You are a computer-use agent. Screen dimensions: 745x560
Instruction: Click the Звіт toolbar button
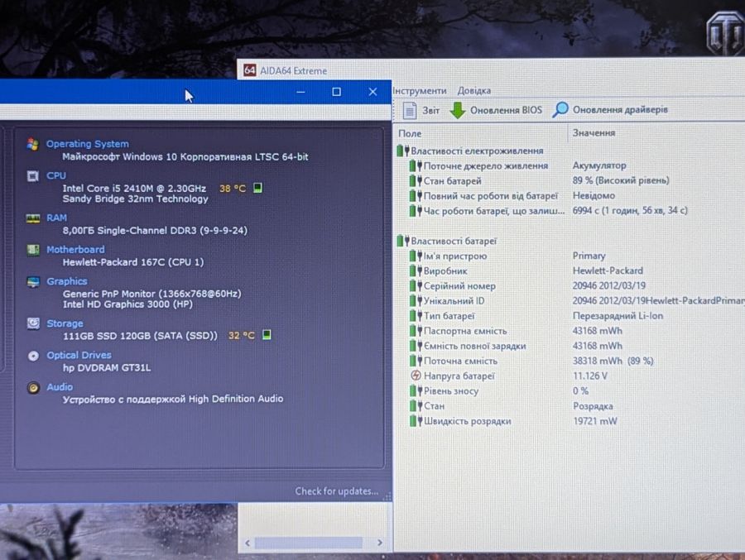(422, 110)
